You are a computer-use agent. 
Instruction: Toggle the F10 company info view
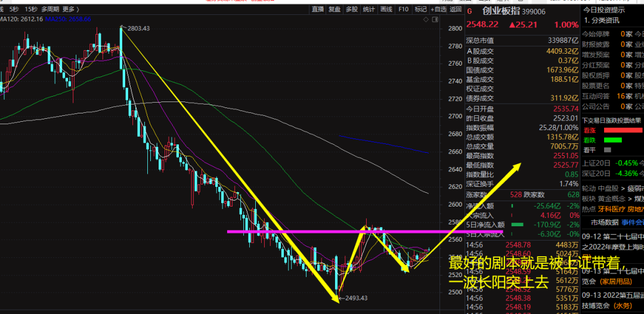coord(404,9)
